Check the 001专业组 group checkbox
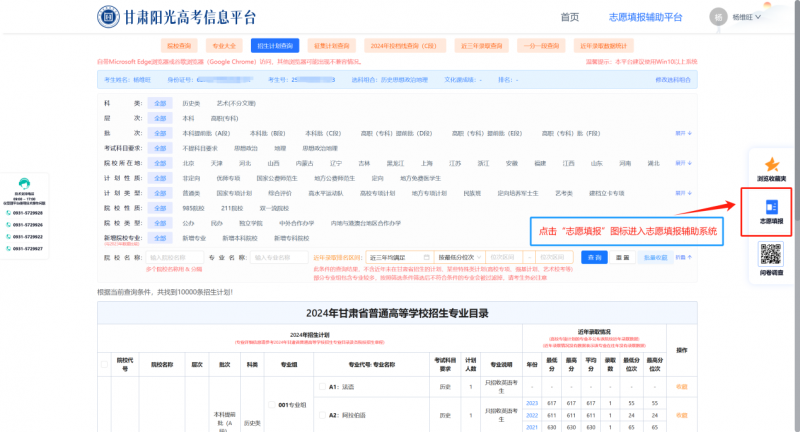 [x=269, y=405]
